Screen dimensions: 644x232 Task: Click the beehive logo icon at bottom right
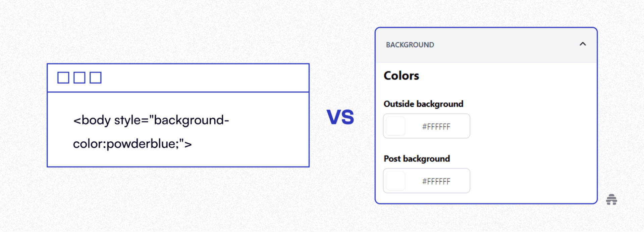pos(611,200)
